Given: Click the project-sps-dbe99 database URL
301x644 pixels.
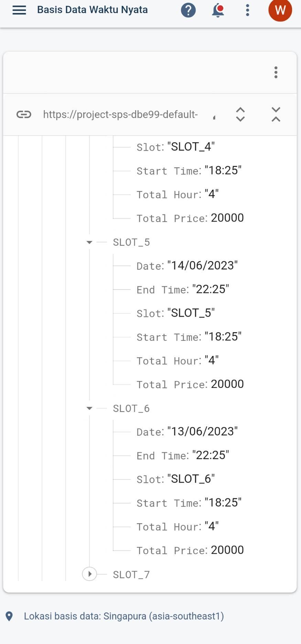Looking at the screenshot, I should tap(120, 114).
